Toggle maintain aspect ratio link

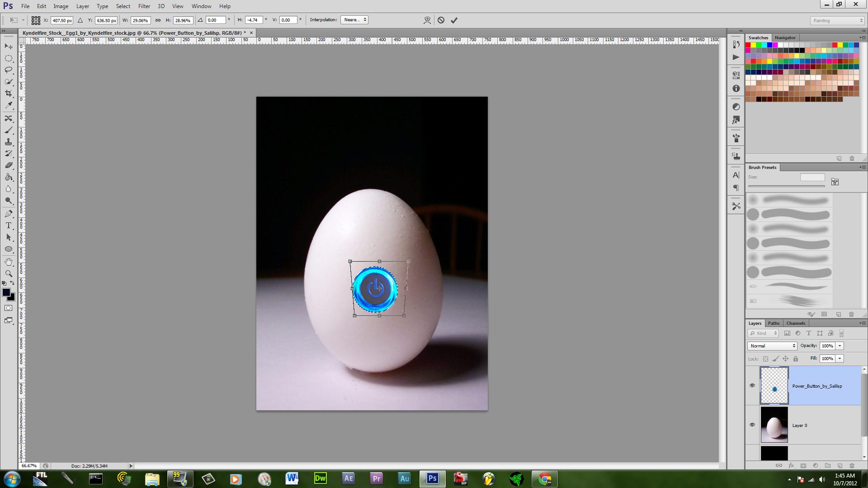(158, 20)
